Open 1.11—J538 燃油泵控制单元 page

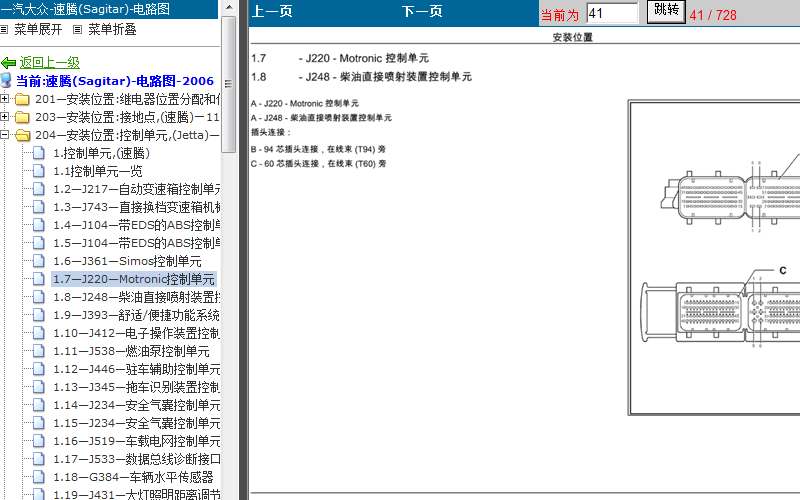coord(131,351)
